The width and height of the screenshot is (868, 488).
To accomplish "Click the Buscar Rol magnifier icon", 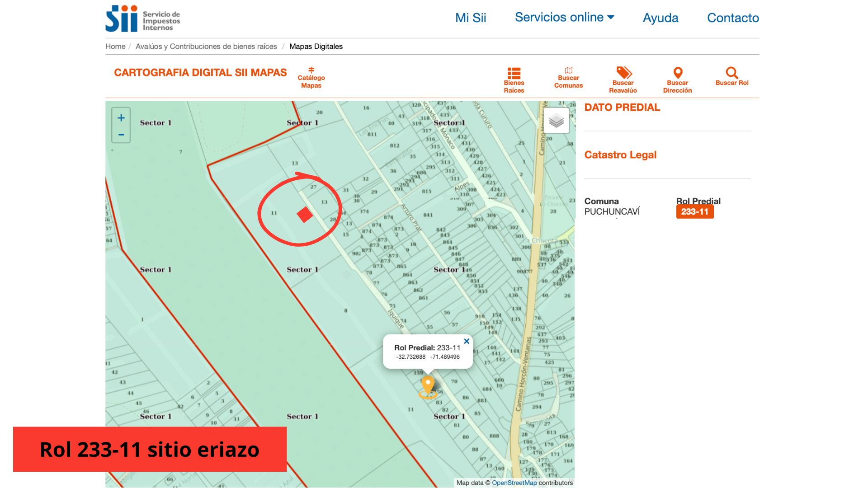I will point(731,73).
